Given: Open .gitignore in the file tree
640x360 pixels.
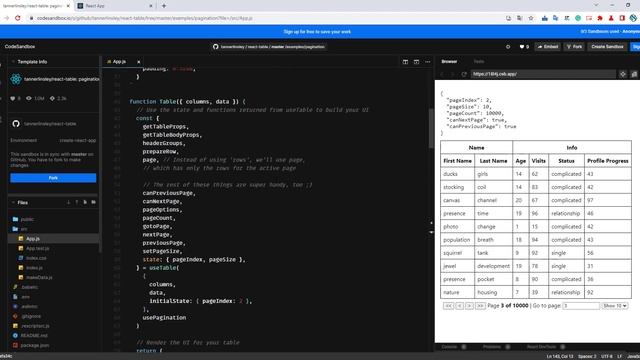Looking at the screenshot, I should (31, 316).
